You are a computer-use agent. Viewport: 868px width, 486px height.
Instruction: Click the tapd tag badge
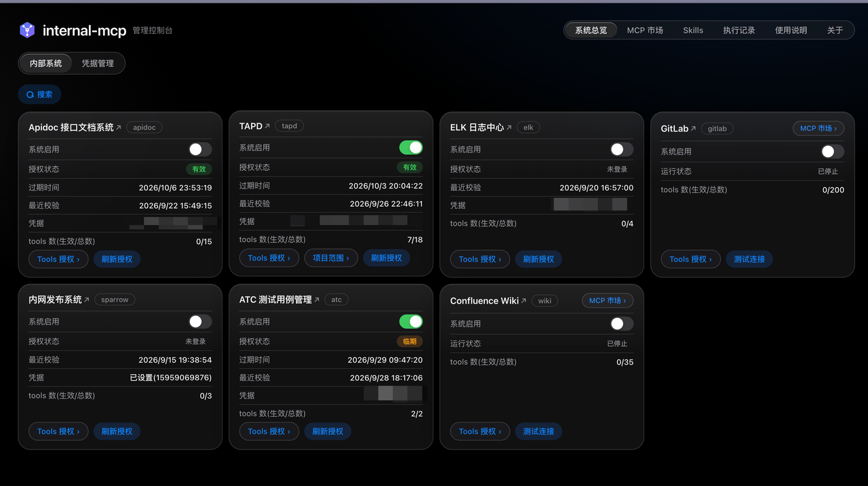(x=290, y=126)
